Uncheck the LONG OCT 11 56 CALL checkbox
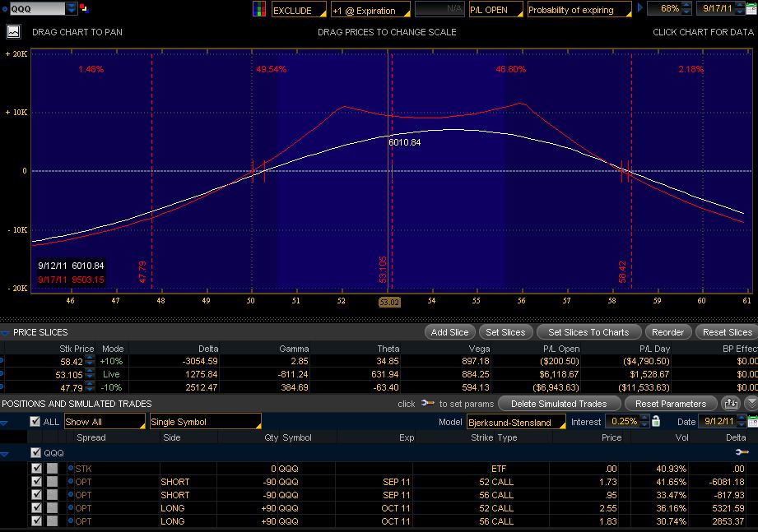 click(x=37, y=520)
